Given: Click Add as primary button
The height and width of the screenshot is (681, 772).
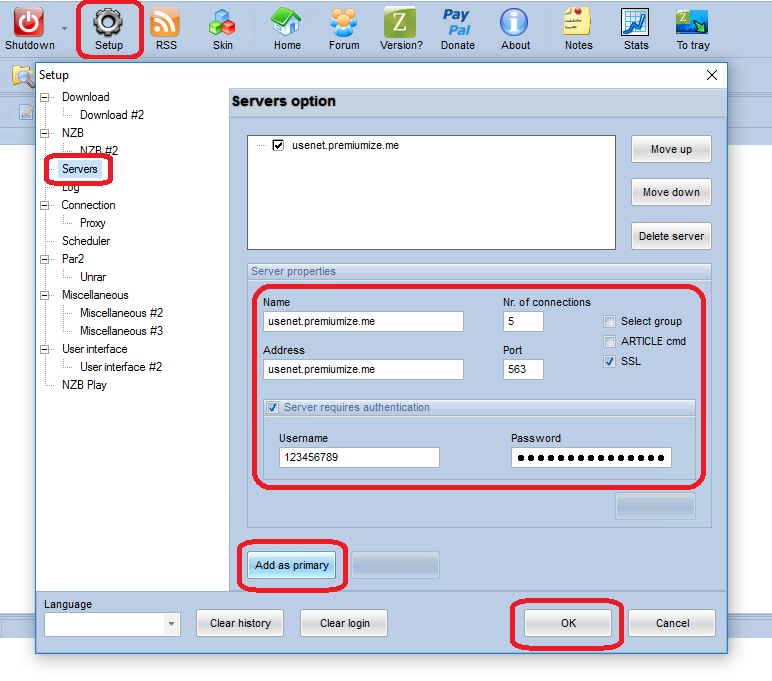Looking at the screenshot, I should pyautogui.click(x=291, y=565).
